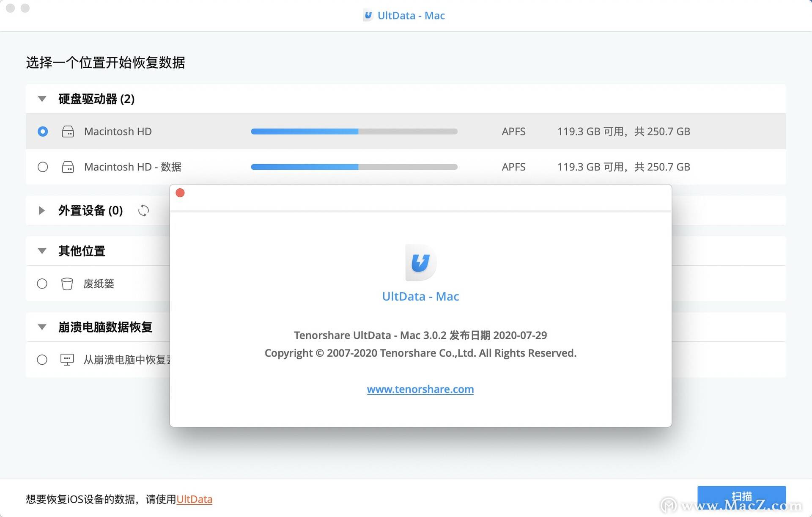
Task: Refresh the 外置设备 device list
Action: click(x=143, y=210)
